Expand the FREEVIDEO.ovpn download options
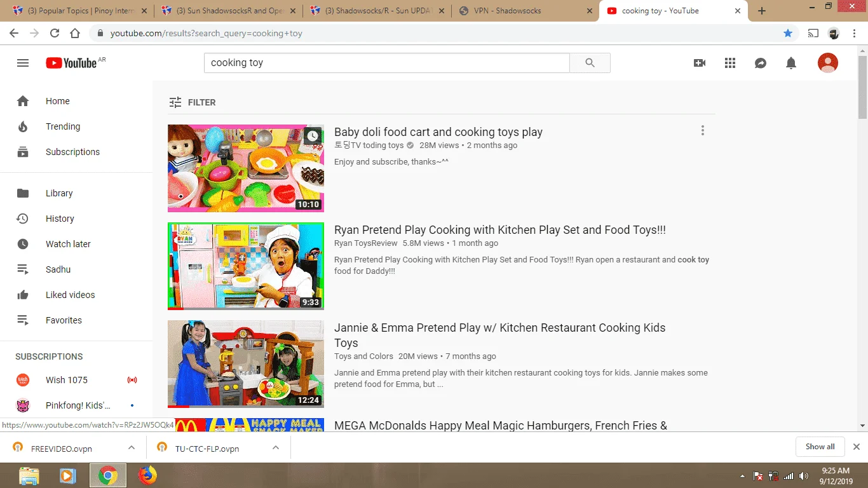Image resolution: width=868 pixels, height=488 pixels. 132,448
